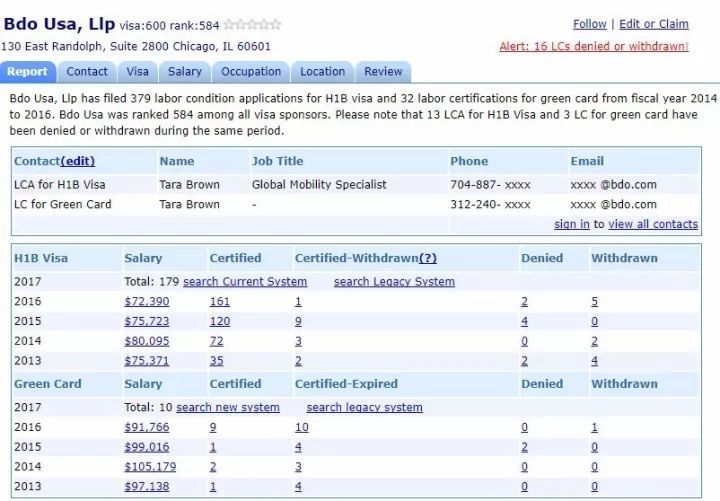Click the Follow link
This screenshot has width=720, height=501.
point(590,24)
